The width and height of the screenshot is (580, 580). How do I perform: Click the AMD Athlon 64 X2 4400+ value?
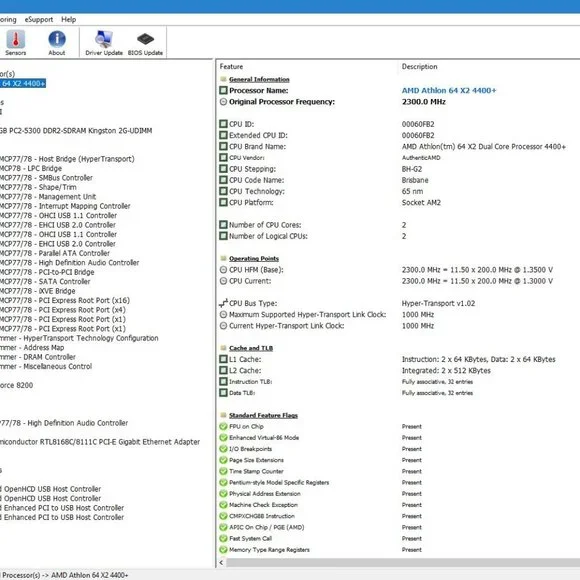coord(449,90)
